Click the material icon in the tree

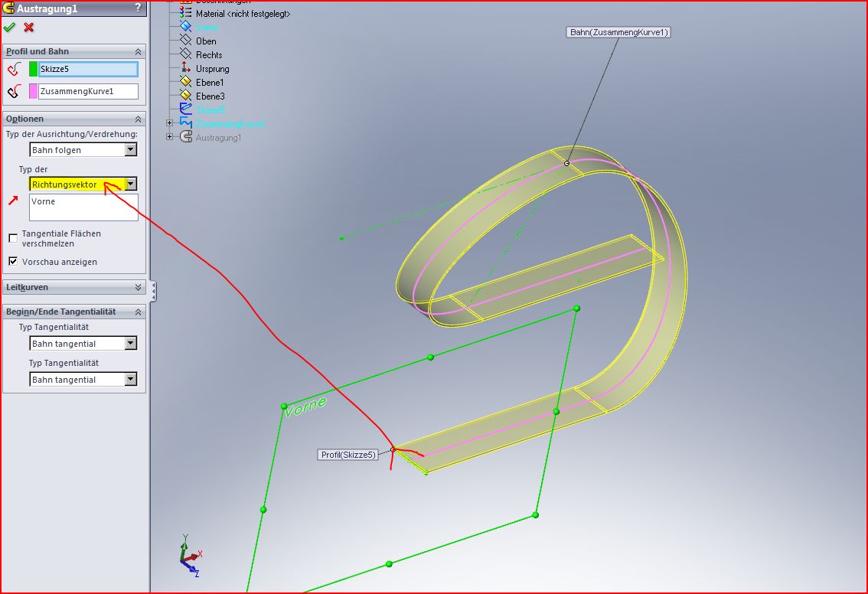[x=185, y=12]
